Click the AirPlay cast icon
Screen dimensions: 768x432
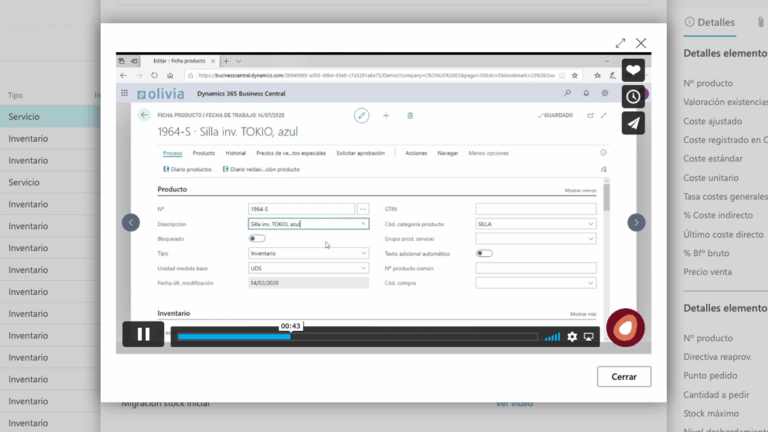pos(588,336)
